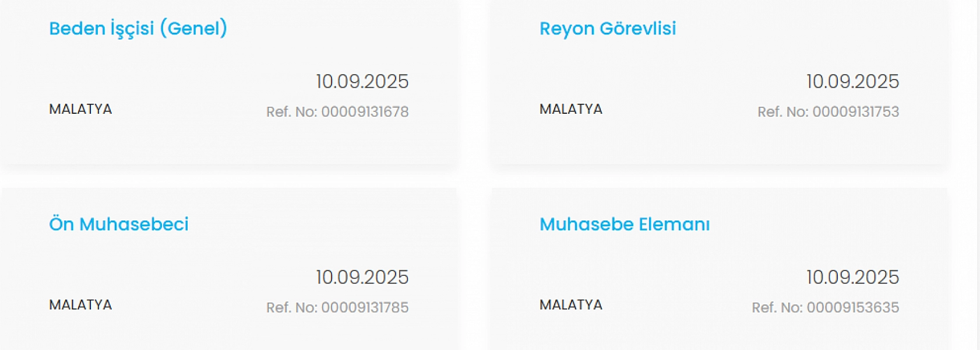
Task: Click MALATYA location under Reyon Görevlisi
Action: tap(571, 110)
